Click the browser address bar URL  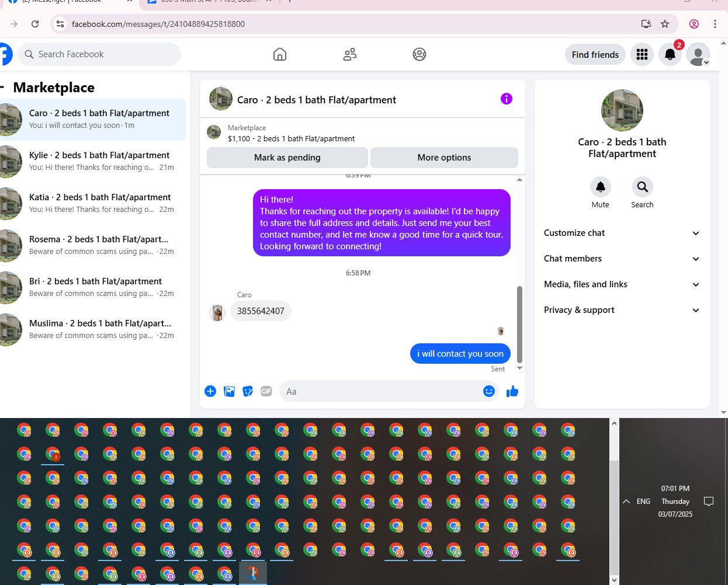pos(158,24)
